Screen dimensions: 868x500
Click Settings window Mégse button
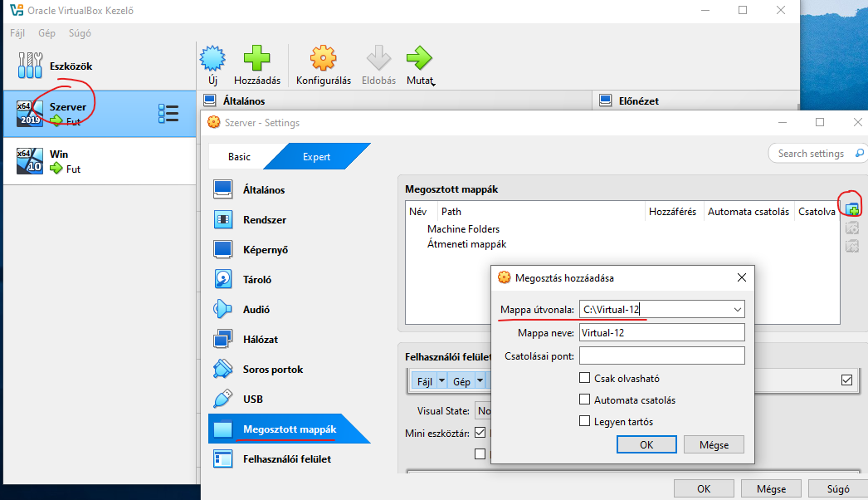click(x=771, y=489)
